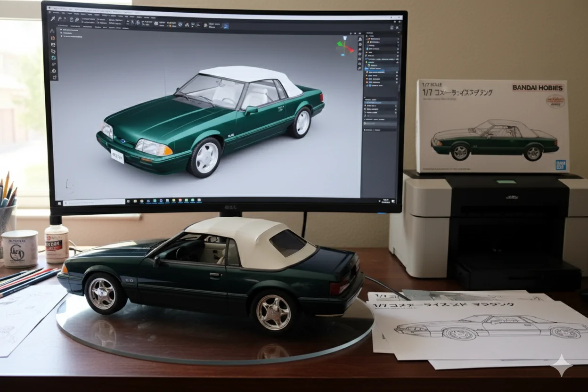Click the green axis on the orientation gizmo
This screenshot has height=392, width=588.
tap(340, 44)
